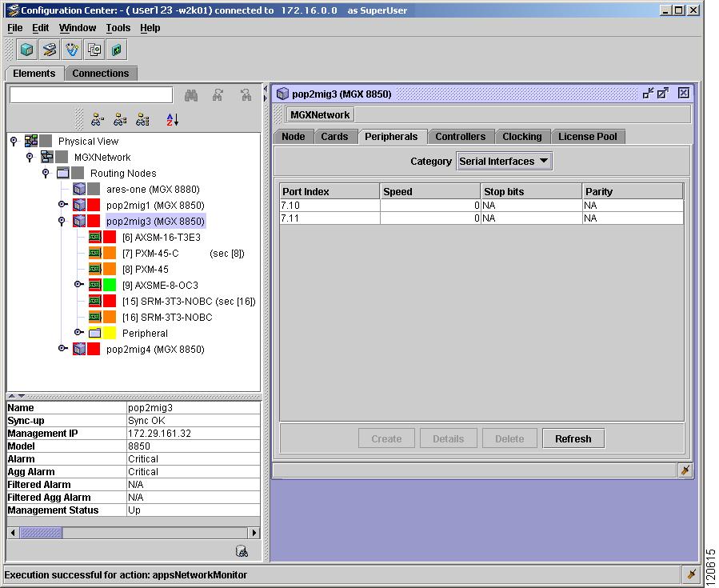Click the pop2mig4 node icon

[79, 349]
